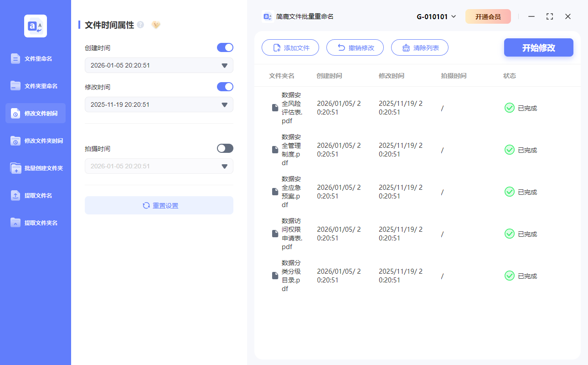Disable the 创建时间 switch
The image size is (588, 365).
tap(225, 47)
